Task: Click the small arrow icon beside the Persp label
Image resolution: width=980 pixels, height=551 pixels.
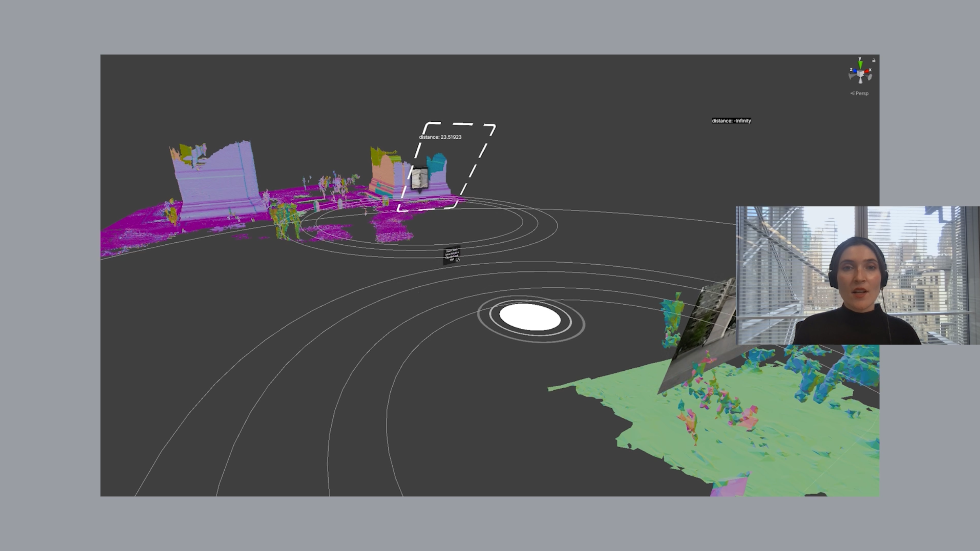Action: pyautogui.click(x=853, y=94)
